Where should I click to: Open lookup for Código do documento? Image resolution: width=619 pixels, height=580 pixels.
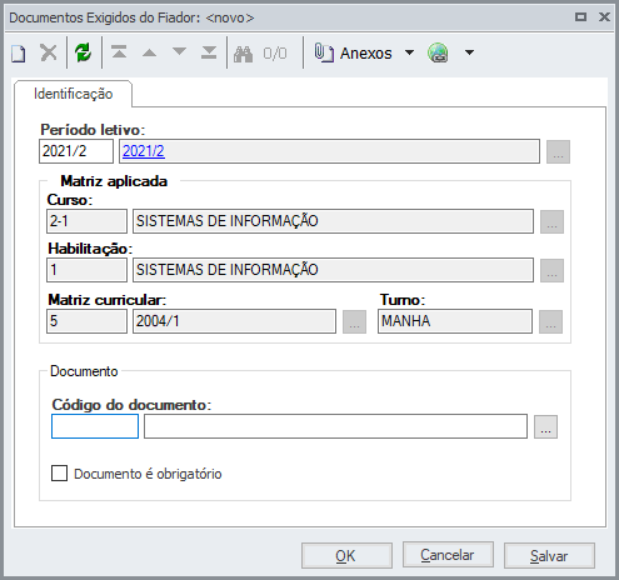[x=545, y=427]
